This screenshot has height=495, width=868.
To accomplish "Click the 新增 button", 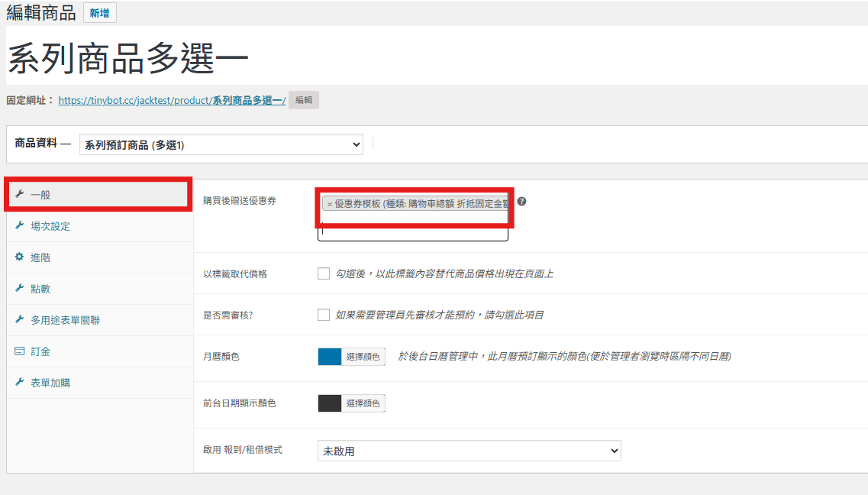I will click(x=99, y=13).
